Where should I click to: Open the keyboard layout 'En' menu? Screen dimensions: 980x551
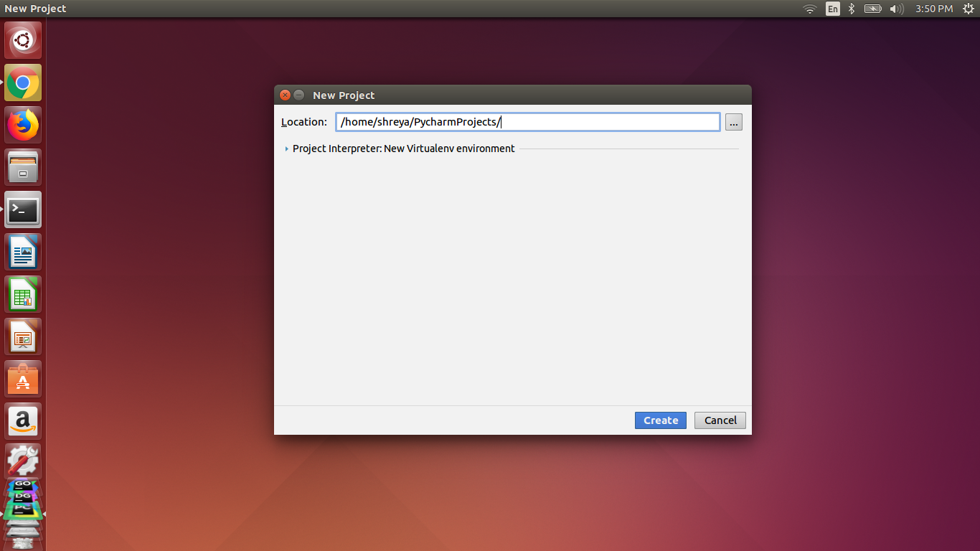pyautogui.click(x=833, y=9)
